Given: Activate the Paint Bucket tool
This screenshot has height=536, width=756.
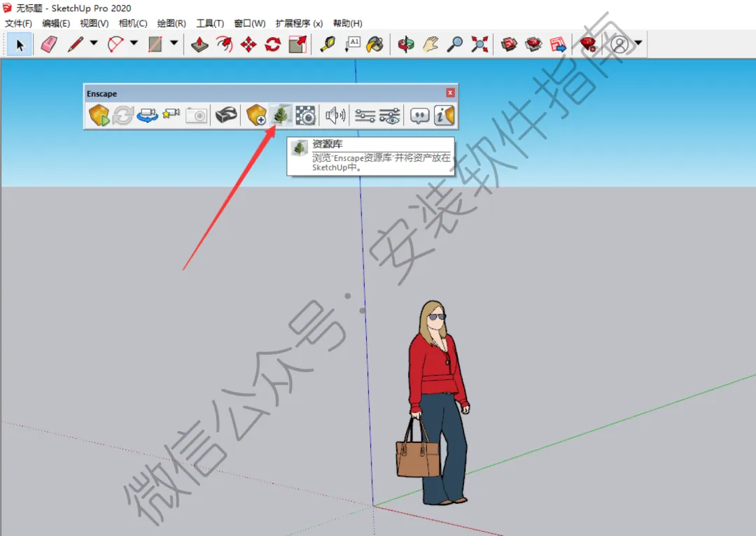Looking at the screenshot, I should (376, 44).
